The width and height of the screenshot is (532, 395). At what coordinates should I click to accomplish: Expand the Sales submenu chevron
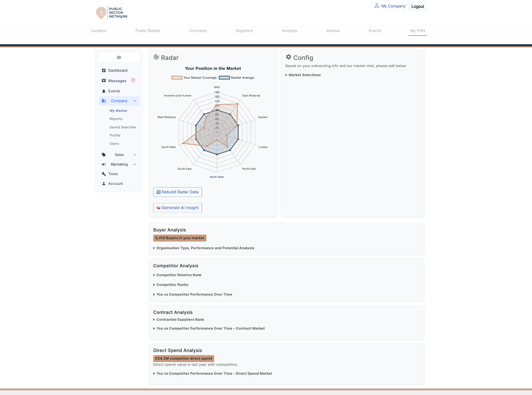click(135, 155)
